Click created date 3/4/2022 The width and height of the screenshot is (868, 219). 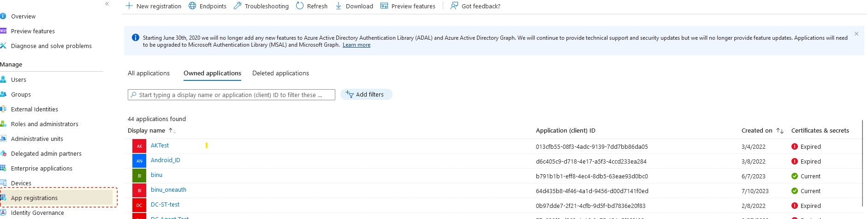click(x=754, y=147)
